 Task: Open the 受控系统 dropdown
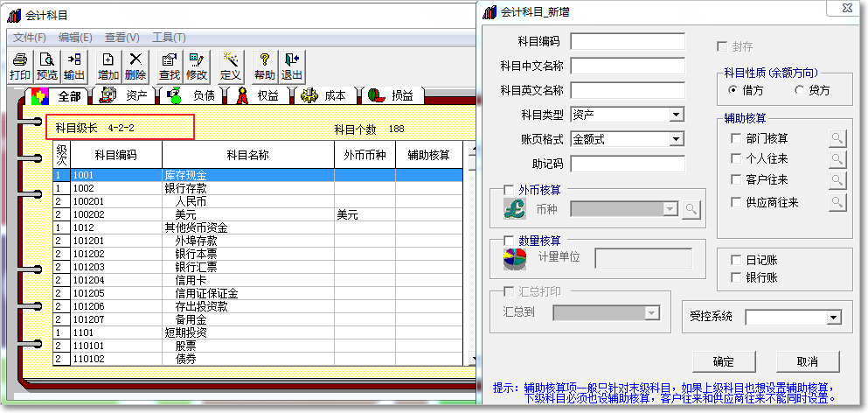click(x=833, y=317)
